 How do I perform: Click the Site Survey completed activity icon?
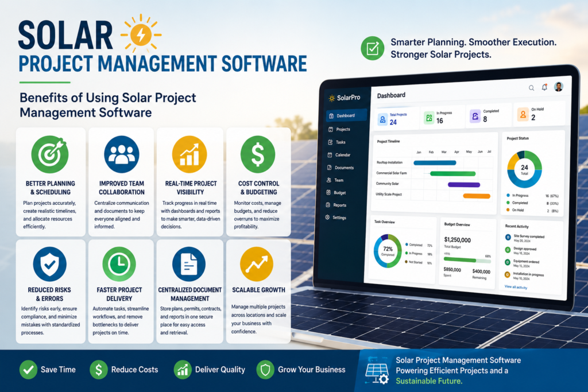[508, 237]
